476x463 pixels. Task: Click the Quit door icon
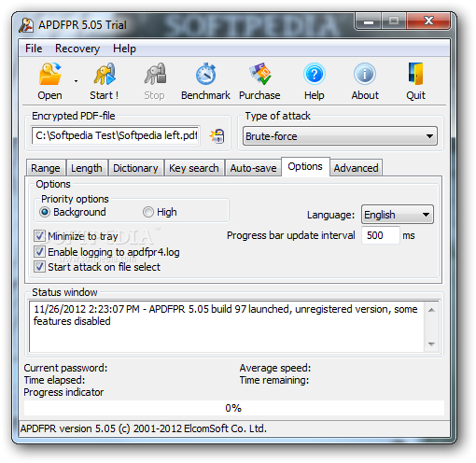pyautogui.click(x=416, y=74)
